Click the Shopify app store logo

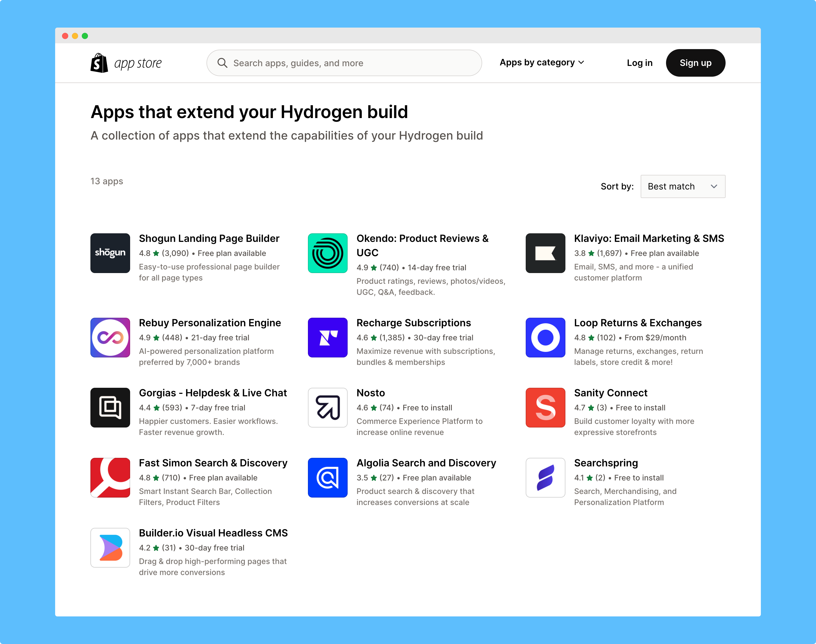click(x=126, y=63)
